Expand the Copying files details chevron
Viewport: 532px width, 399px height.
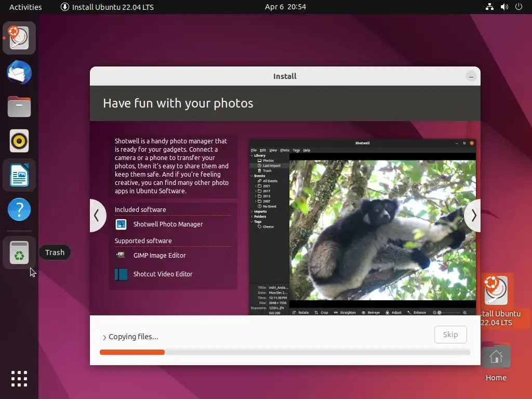[x=104, y=337]
